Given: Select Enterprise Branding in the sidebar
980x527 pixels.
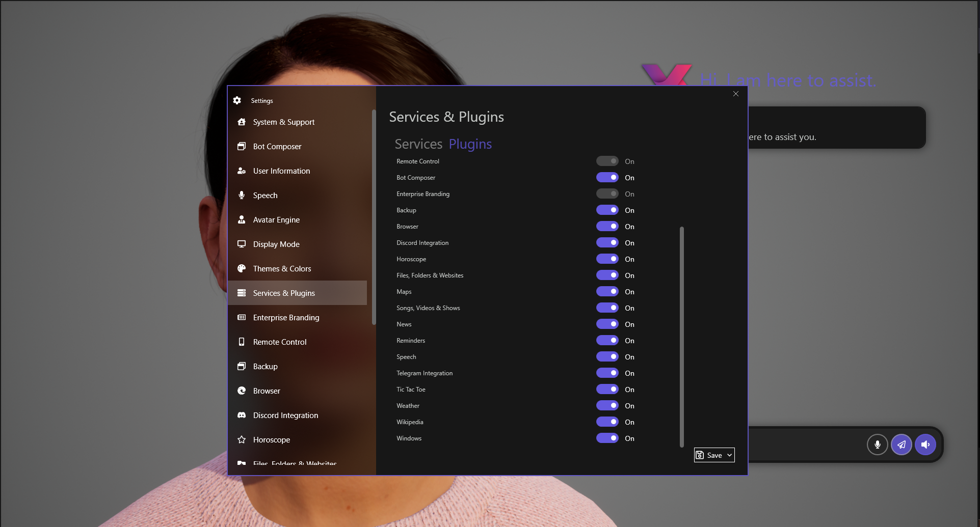Looking at the screenshot, I should pos(286,317).
